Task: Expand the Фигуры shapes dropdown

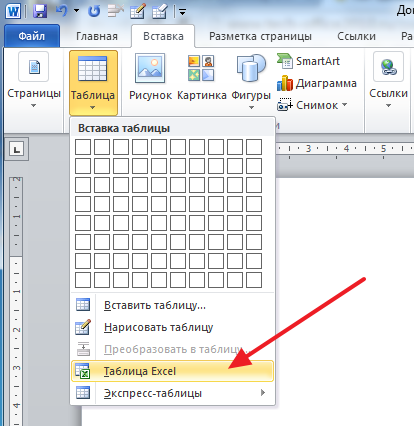Action: 251,81
